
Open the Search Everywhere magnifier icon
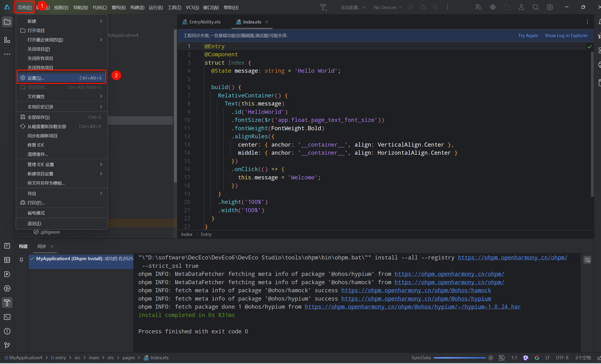click(x=535, y=7)
